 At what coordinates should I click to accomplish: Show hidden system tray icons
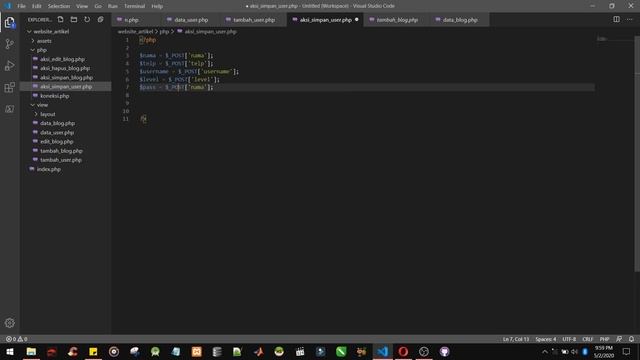tap(544, 351)
